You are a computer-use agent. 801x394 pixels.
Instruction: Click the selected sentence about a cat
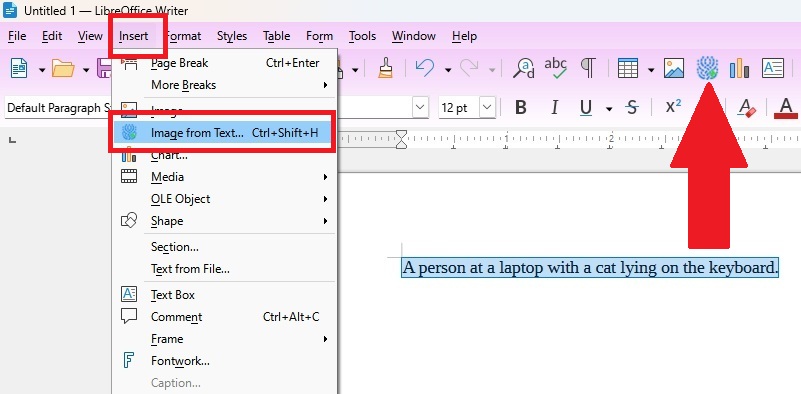[590, 268]
